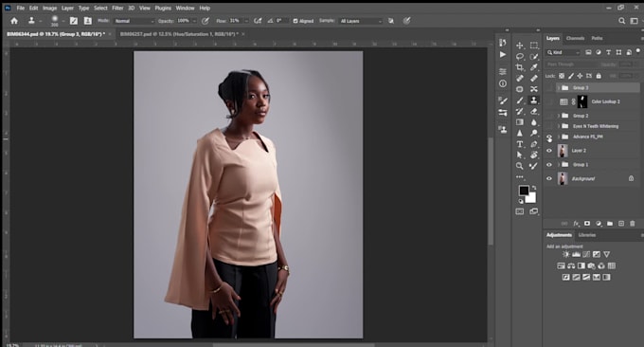Viewport: 644px width, 347px height.
Task: Add a Levels adjustment
Action: click(576, 254)
